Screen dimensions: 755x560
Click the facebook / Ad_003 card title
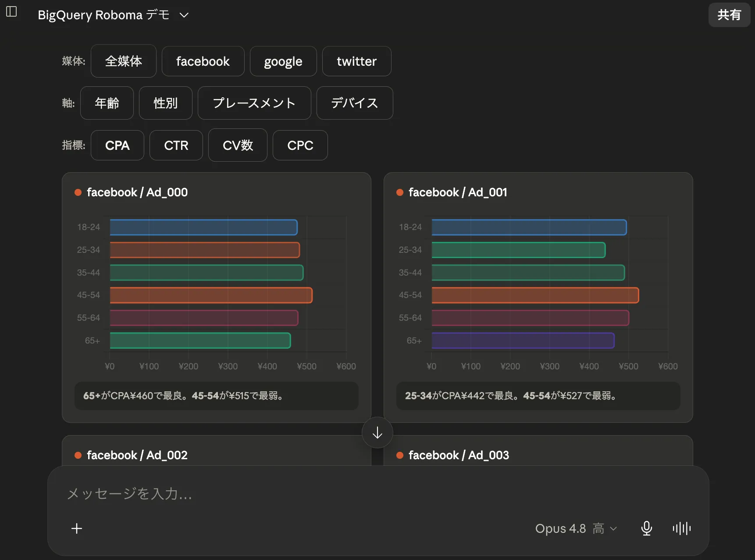click(459, 455)
